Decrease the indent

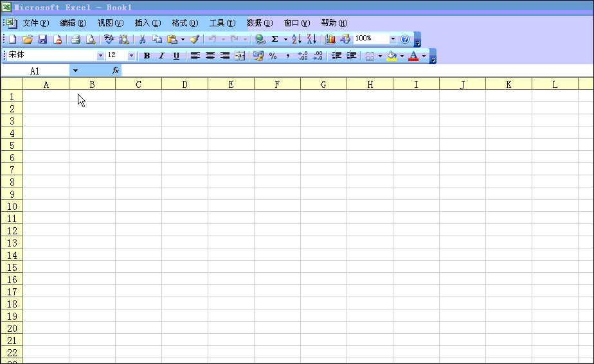click(336, 56)
